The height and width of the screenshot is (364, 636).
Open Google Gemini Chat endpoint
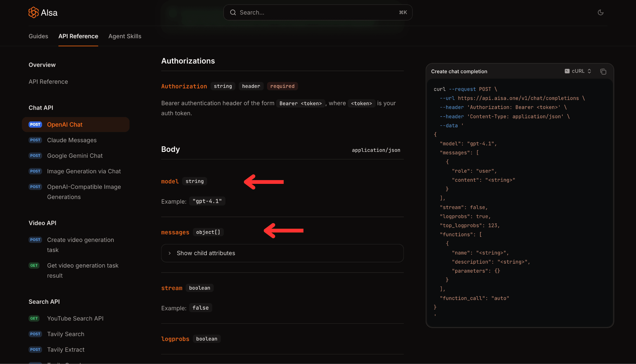pyautogui.click(x=75, y=156)
